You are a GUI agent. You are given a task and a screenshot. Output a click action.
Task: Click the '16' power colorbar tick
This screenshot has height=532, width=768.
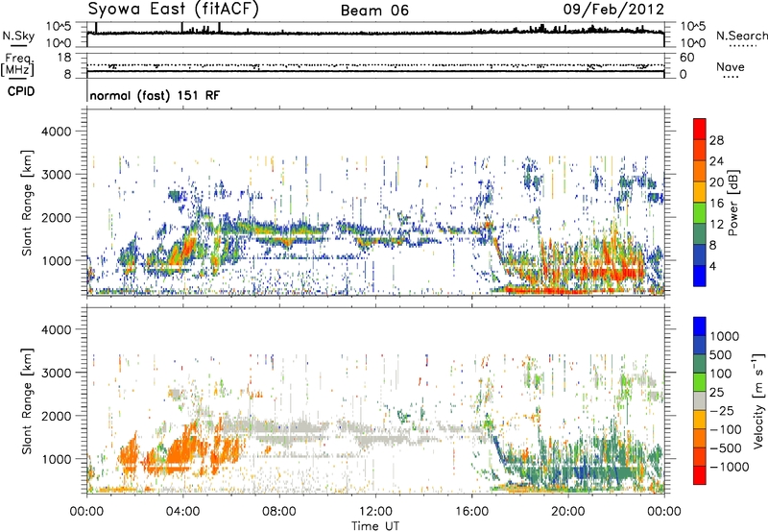coord(716,204)
